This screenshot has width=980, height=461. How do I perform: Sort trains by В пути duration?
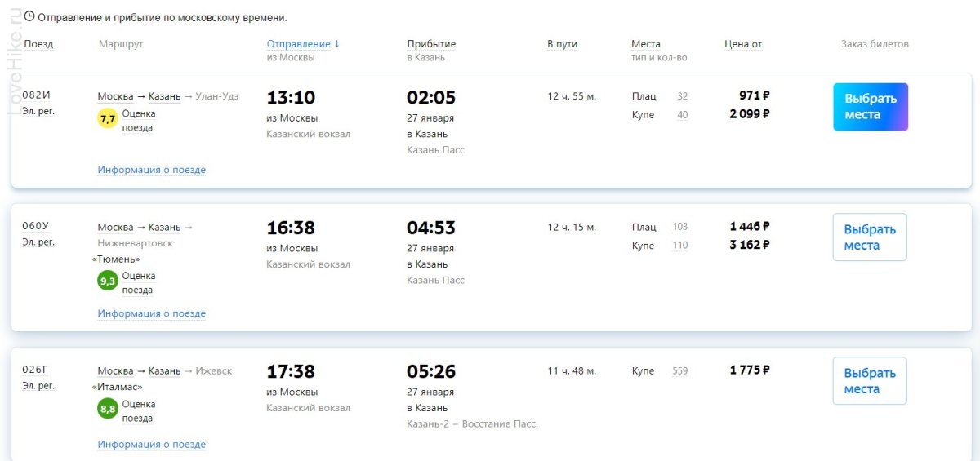pos(562,44)
